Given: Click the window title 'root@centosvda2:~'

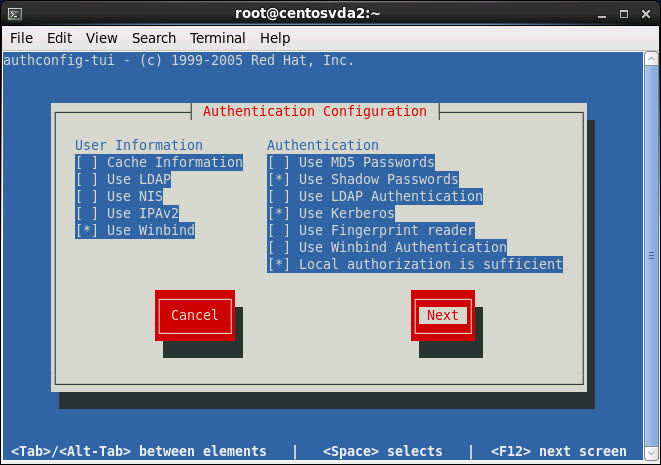Looking at the screenshot, I should [308, 13].
